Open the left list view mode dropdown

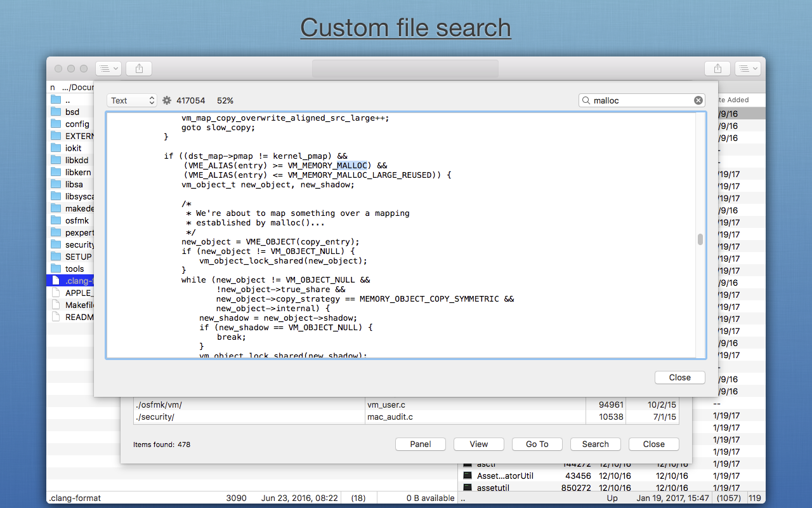tap(108, 69)
